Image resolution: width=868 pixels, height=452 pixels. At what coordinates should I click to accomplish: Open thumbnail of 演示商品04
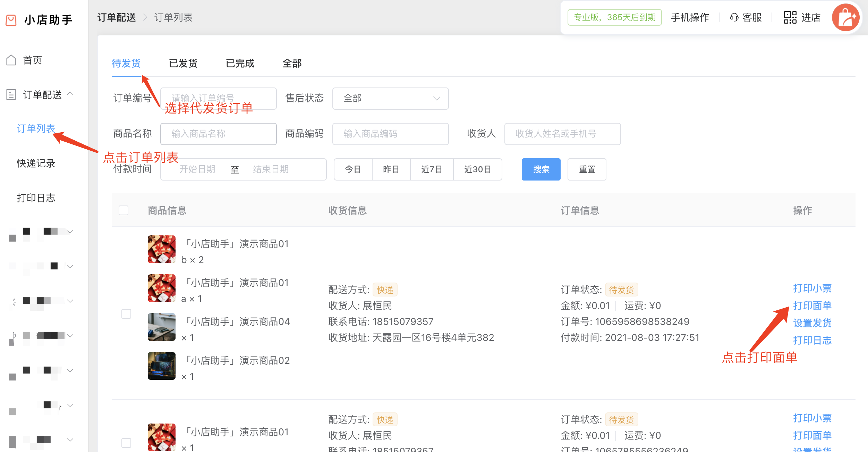click(162, 327)
